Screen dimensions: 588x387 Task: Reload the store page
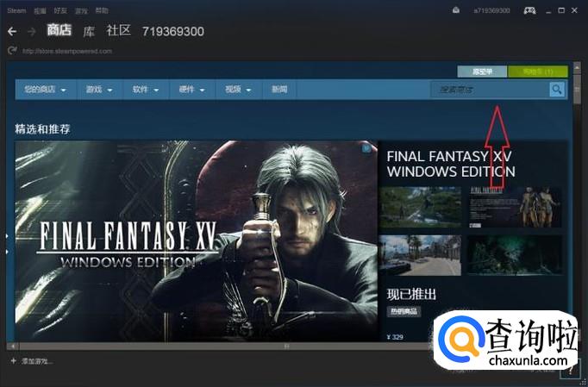coord(12,50)
